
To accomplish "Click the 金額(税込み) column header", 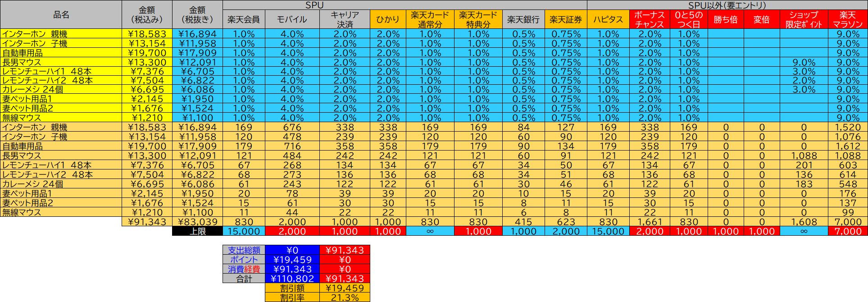I will coord(147,14).
